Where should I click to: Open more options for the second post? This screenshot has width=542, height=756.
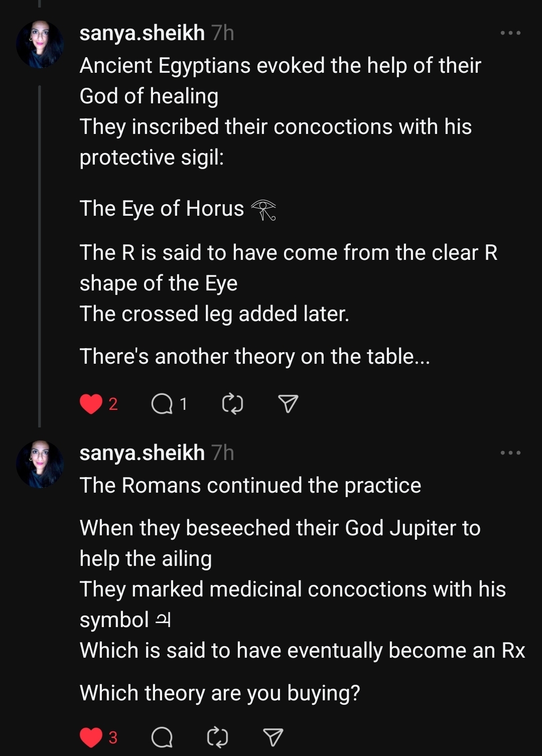[510, 453]
